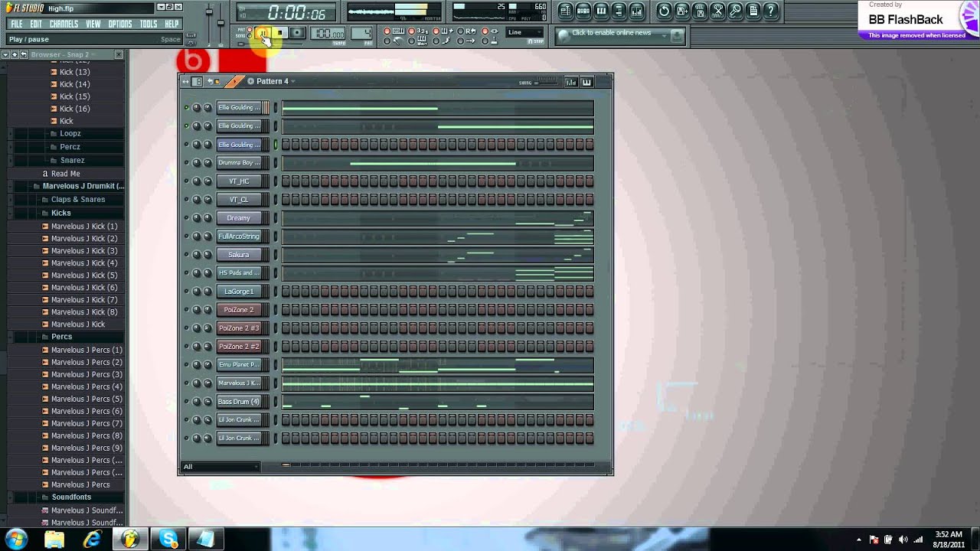Click the Dreamy channel button
The width and height of the screenshot is (980, 551).
pos(239,218)
